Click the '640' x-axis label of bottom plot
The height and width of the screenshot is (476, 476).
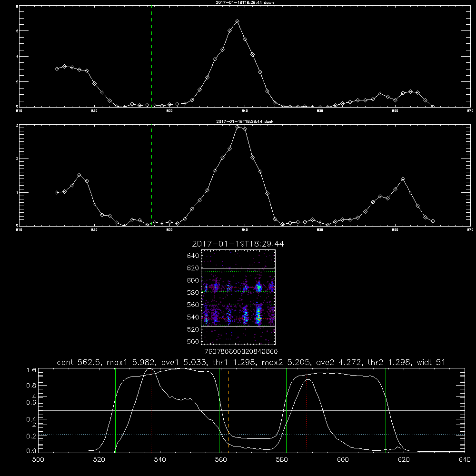(x=465, y=460)
